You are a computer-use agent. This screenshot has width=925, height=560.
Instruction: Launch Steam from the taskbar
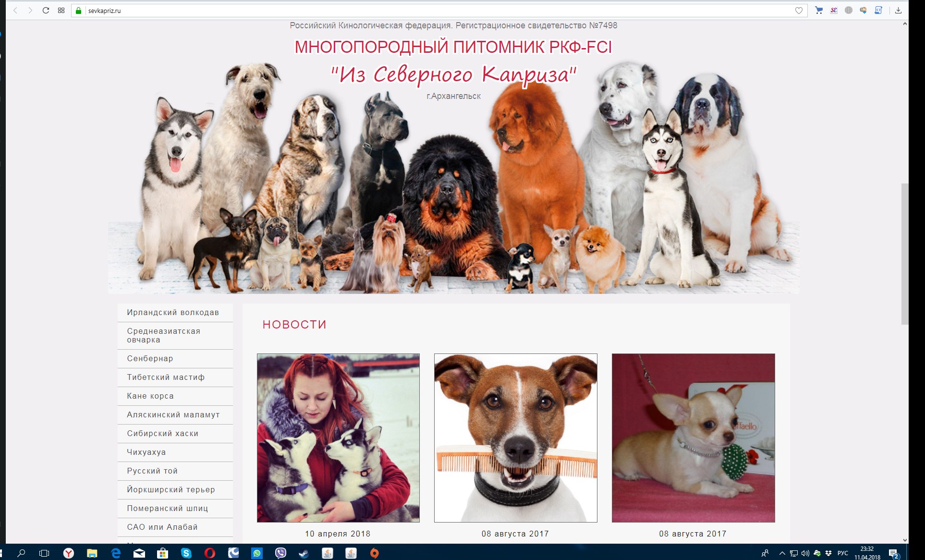[x=304, y=553]
